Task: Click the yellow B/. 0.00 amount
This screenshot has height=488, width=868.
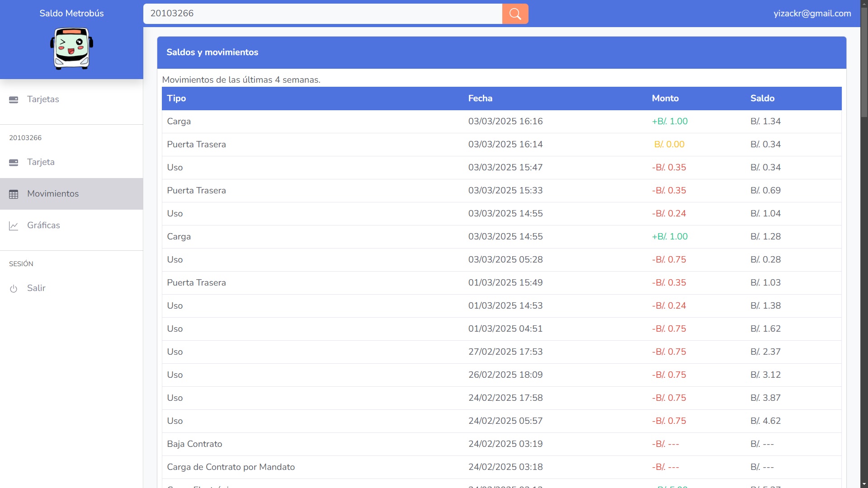Action: pyautogui.click(x=669, y=144)
